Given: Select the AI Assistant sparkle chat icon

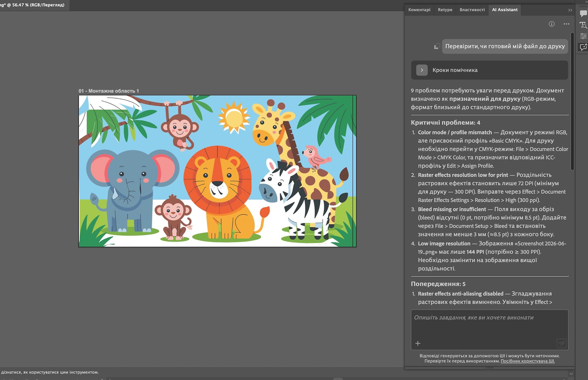Looking at the screenshot, I should click(x=583, y=47).
